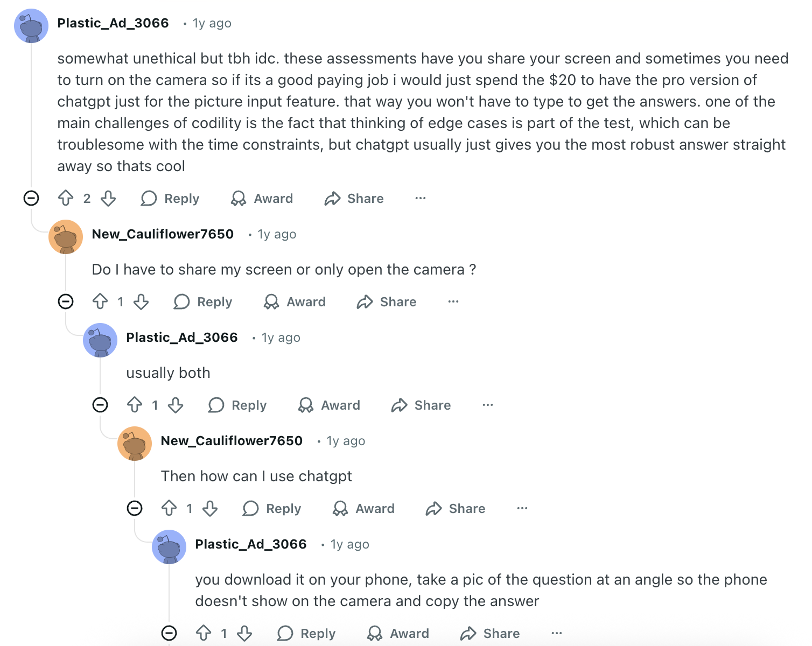The height and width of the screenshot is (646, 812).
Task: Open more options for "usually both" comment
Action: pyautogui.click(x=488, y=405)
